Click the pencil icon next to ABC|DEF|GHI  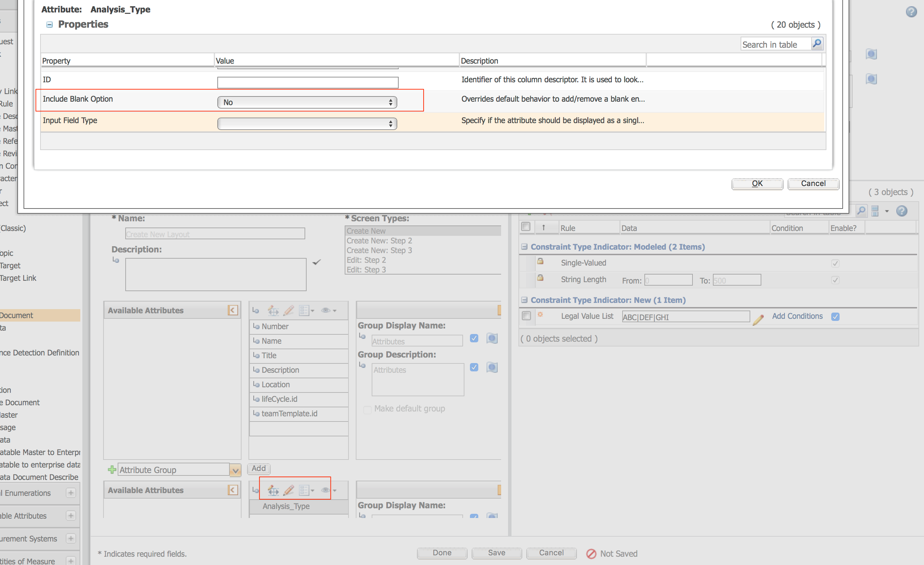point(758,319)
